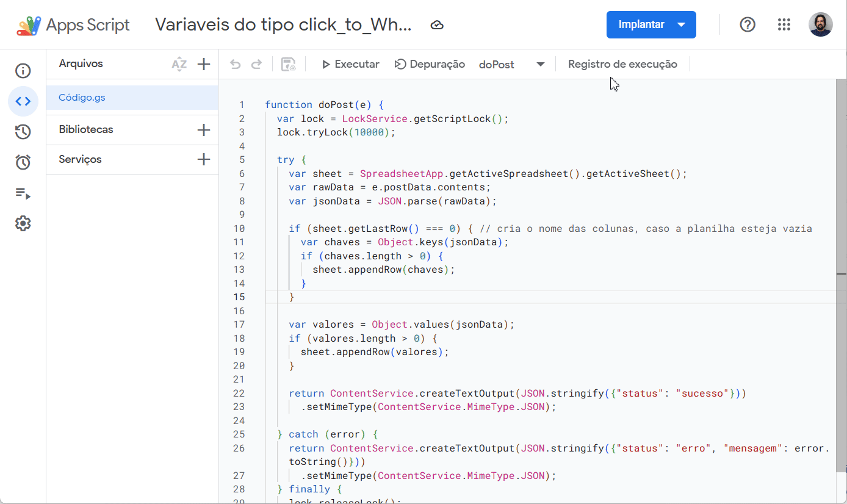847x504 pixels.
Task: Open Registro de execução log
Action: pos(622,65)
